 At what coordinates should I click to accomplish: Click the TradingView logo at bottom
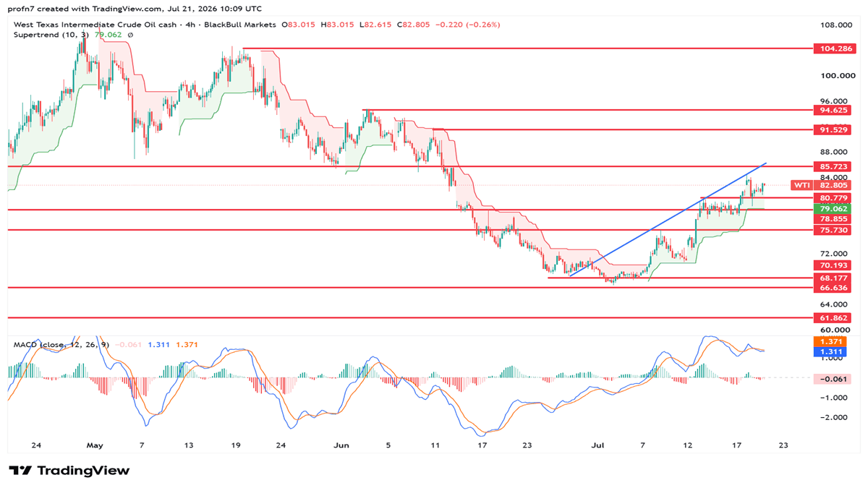point(70,471)
